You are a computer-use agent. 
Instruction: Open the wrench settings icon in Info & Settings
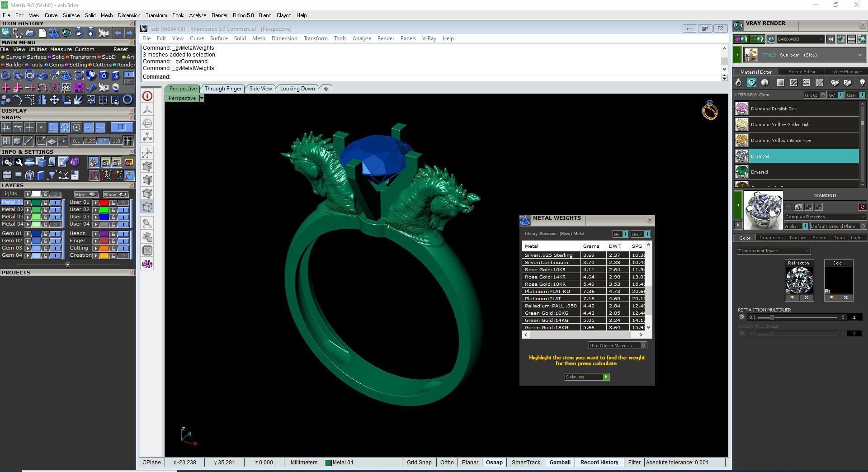point(18,162)
